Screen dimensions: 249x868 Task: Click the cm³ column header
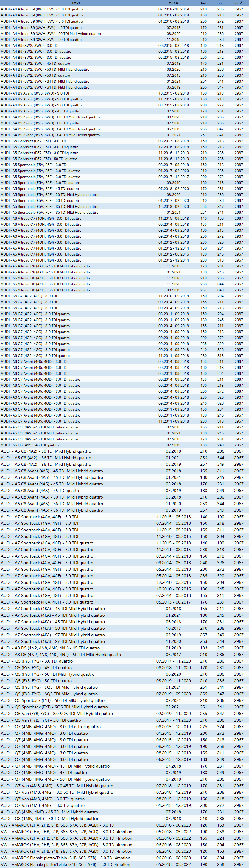tap(239, 3)
